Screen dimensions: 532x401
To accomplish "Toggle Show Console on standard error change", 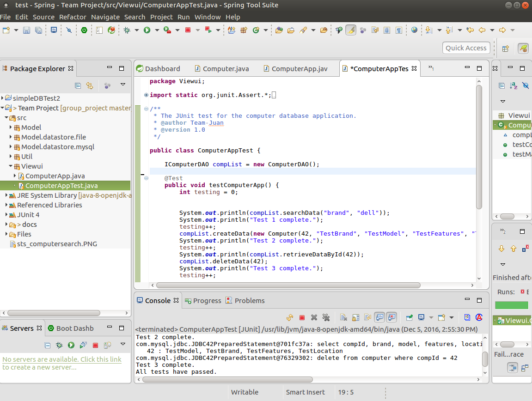I will pos(392,317).
